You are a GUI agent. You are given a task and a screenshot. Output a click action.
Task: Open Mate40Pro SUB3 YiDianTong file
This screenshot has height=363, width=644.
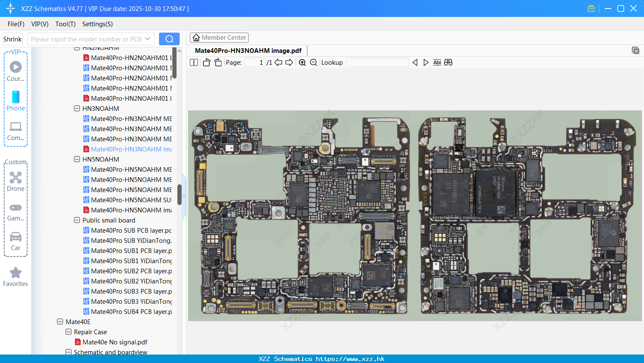tap(127, 301)
